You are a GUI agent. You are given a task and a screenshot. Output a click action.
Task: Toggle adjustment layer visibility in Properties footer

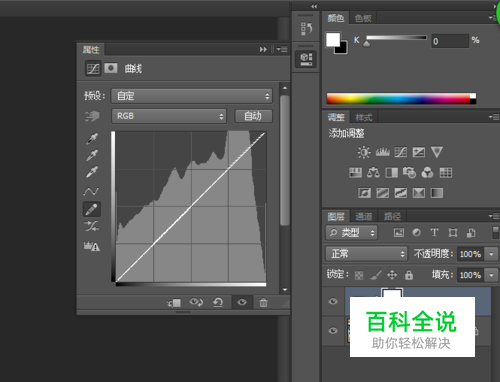coord(242,302)
